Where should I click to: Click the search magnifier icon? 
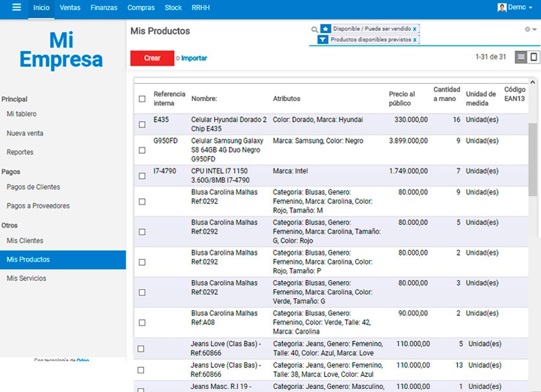[x=314, y=29]
